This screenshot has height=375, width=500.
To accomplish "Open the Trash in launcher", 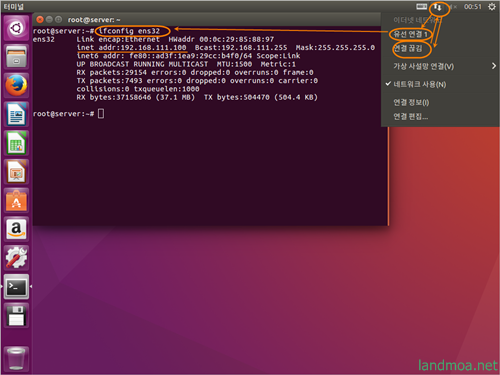I will tap(16, 359).
